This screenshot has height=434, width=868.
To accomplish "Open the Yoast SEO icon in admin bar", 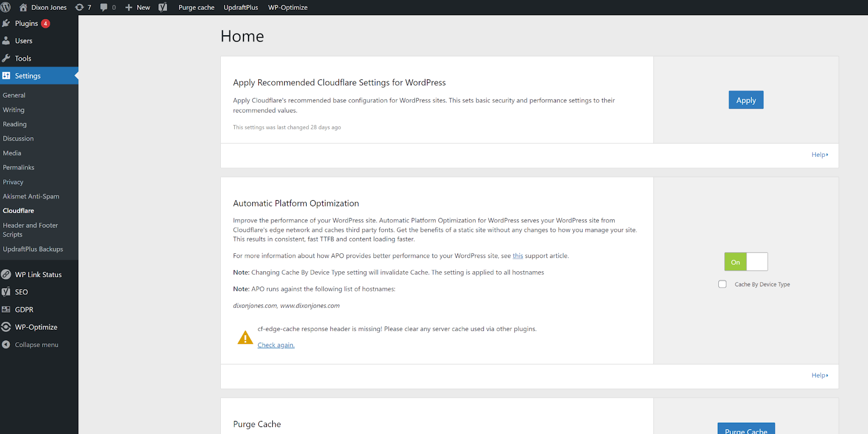I will 163,8.
